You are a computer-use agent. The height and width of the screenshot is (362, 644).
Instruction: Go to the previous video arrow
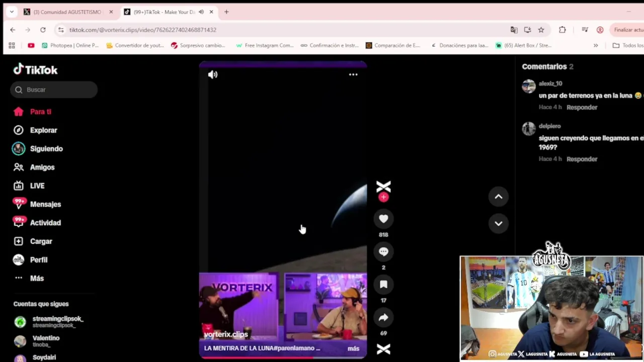coord(499,197)
